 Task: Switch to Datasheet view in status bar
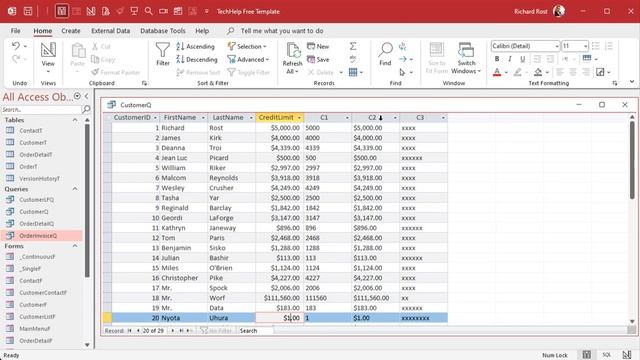[587, 355]
